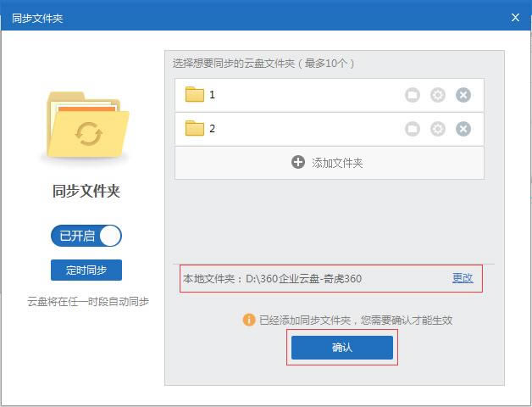Open settings gear for sync folder 1

[x=437, y=95]
